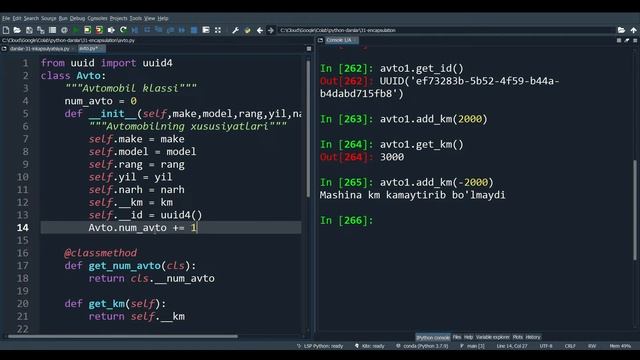This screenshot has height=360, width=640.
Task: Click on def get_num_avto(cls) code line
Action: 130,266
